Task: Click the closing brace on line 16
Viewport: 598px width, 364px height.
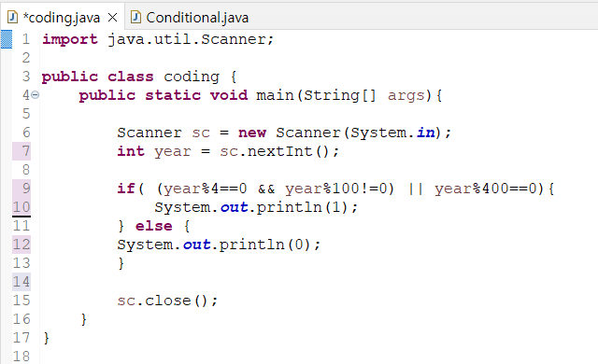Action: tap(84, 319)
